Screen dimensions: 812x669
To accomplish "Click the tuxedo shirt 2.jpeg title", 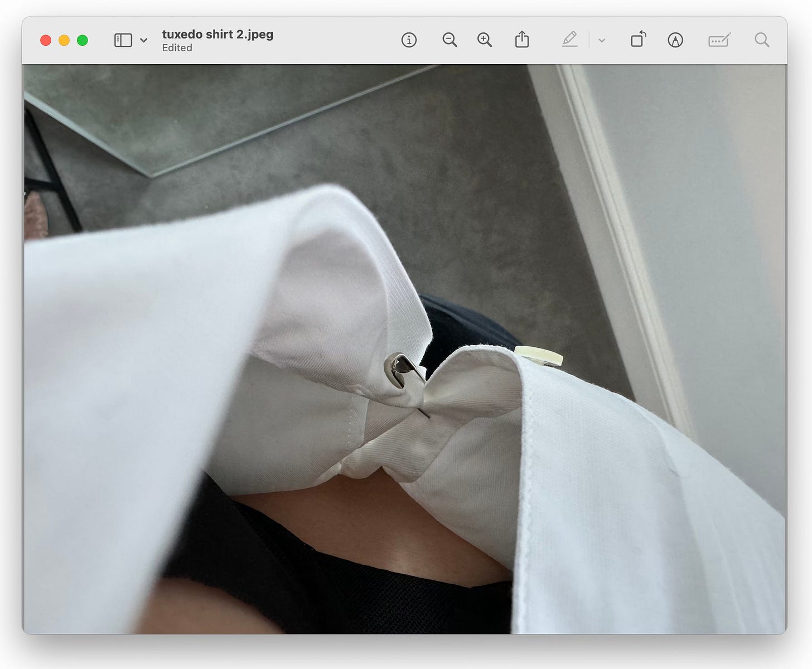I will point(217,34).
